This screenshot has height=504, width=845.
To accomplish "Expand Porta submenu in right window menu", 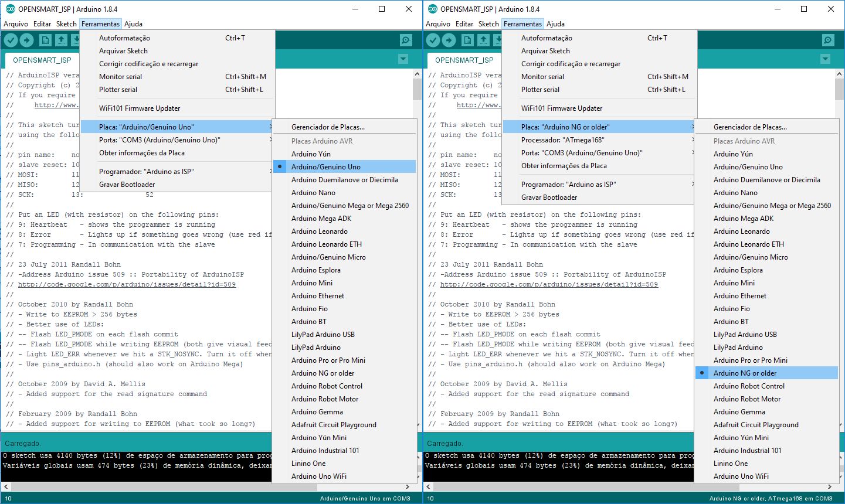I will tap(599, 152).
